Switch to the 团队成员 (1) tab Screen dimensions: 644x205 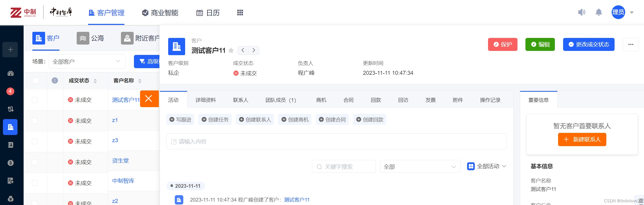coord(281,100)
